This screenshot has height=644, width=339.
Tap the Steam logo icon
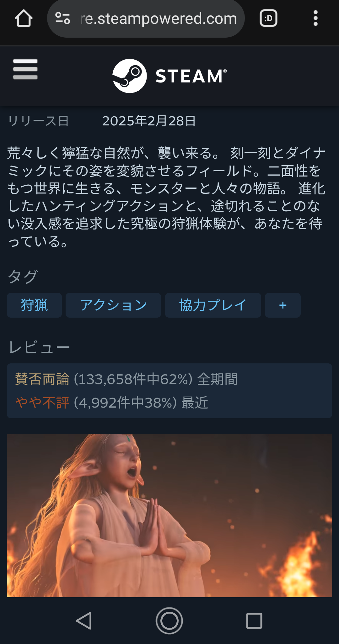point(130,76)
